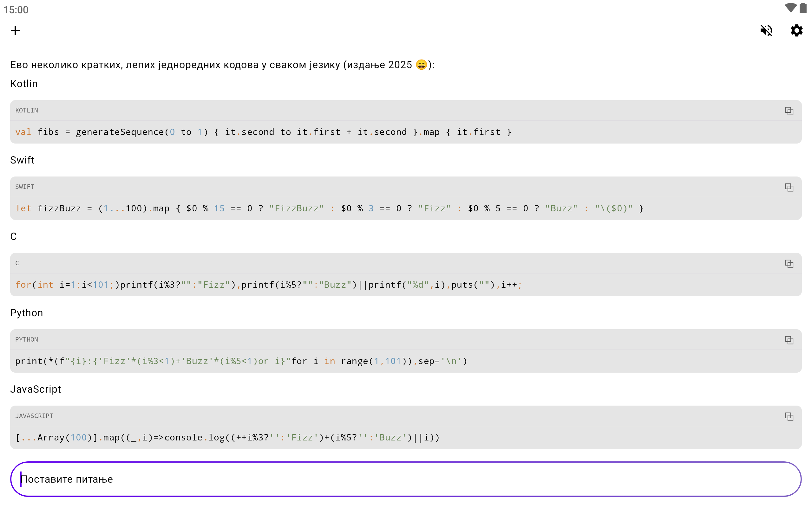
Task: Copy the Swift code block
Action: (789, 188)
